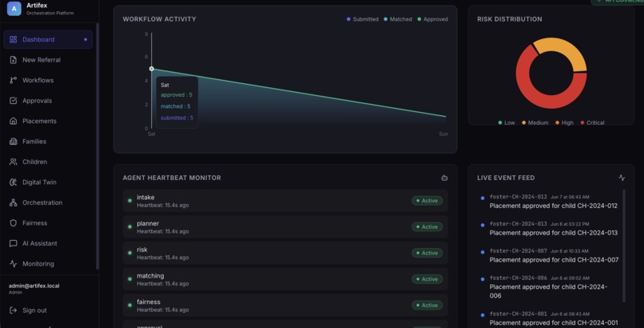Go to Workflows page
Viewport: 644px width, 328px height.
(x=48, y=80)
